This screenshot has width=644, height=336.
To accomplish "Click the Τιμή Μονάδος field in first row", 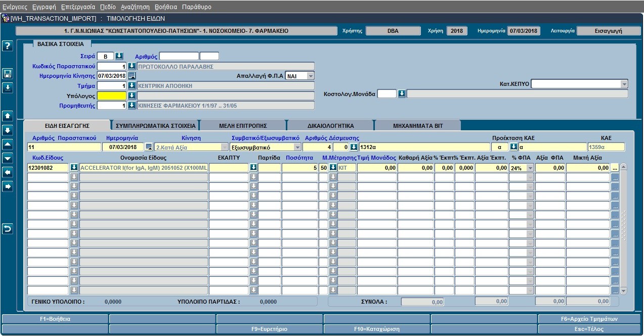I will click(x=377, y=168).
